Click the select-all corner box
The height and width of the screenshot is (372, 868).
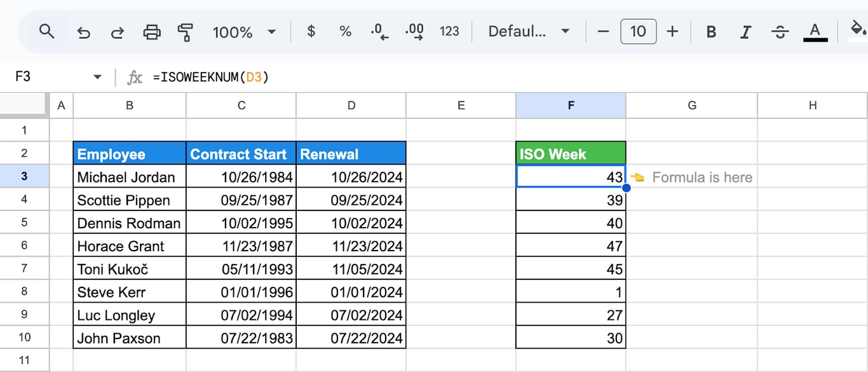tap(24, 106)
